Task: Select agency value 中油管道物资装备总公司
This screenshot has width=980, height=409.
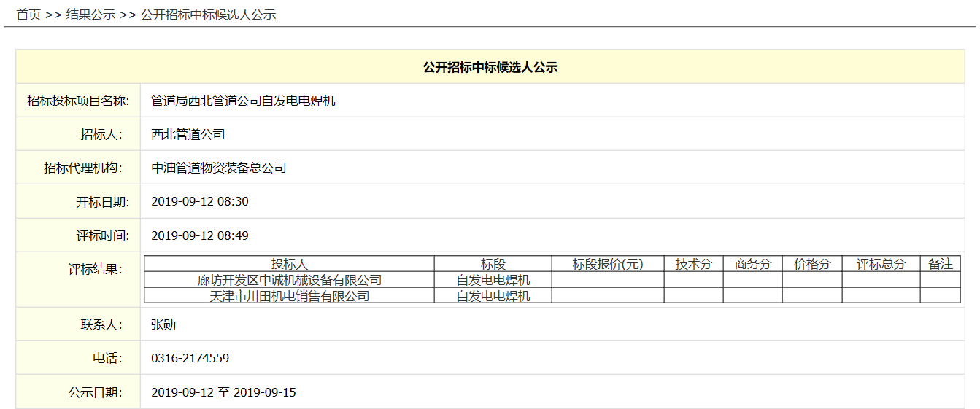Action: tap(219, 168)
